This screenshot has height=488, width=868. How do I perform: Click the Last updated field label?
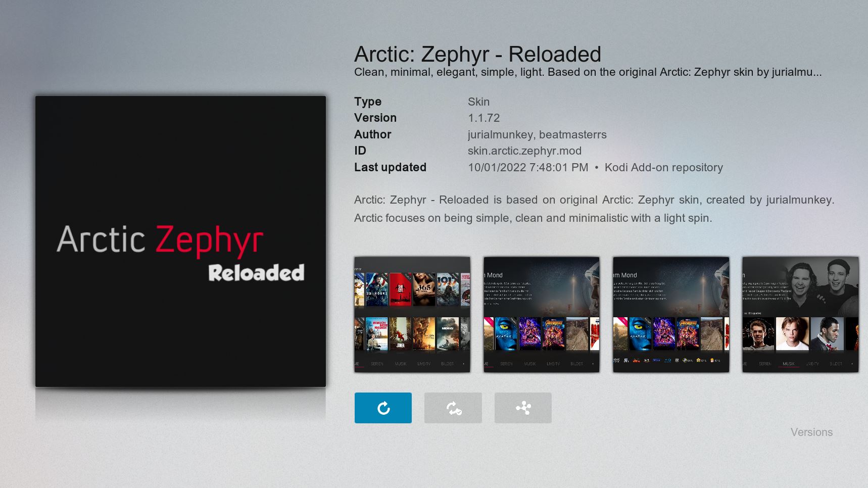click(390, 167)
